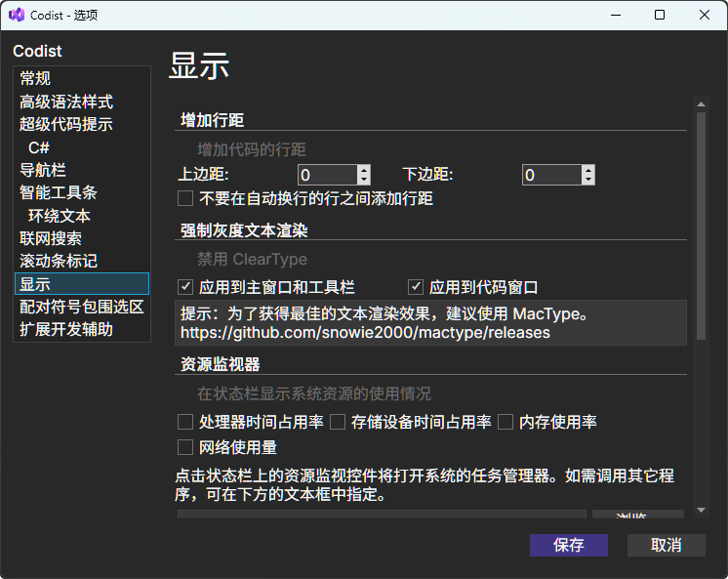Turn on 网络使用量 checkbox
728x579 pixels.
(185, 447)
